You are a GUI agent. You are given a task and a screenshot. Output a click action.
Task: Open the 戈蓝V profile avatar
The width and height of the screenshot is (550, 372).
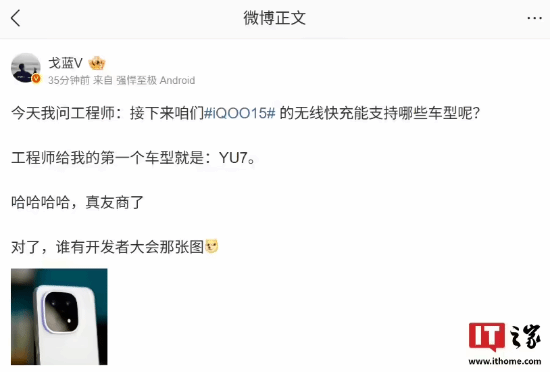click(x=26, y=68)
